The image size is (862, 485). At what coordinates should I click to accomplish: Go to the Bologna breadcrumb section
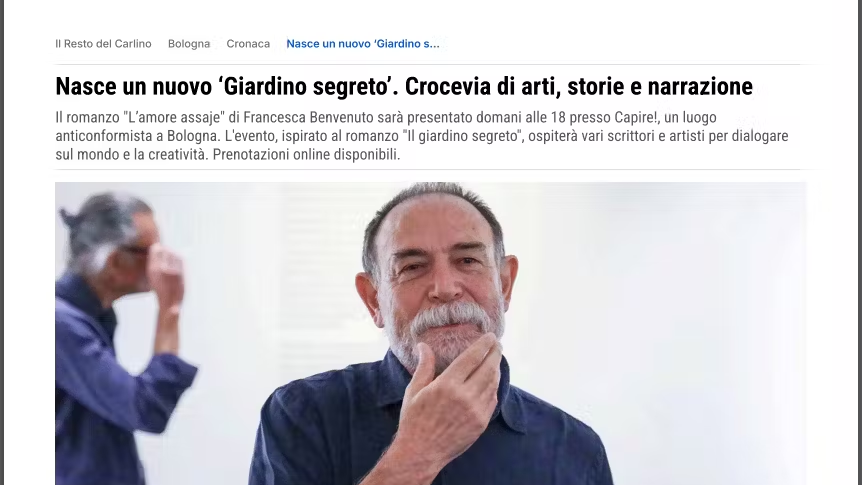[189, 43]
